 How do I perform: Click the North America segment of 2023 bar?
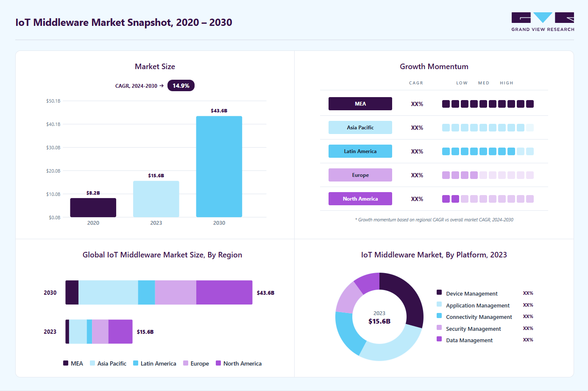[120, 332]
